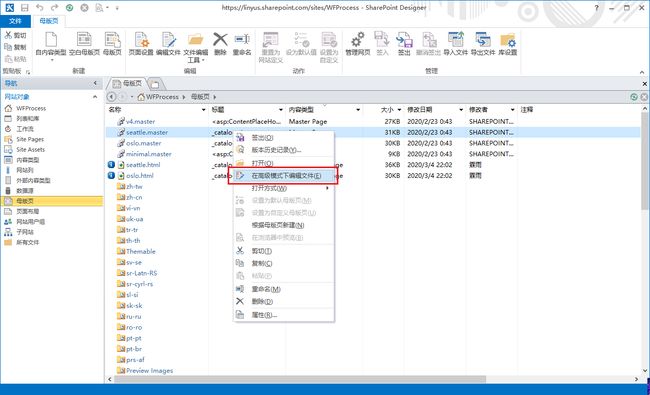
Task: Collapse the ribbon with the chevron arrow
Action: pos(642,72)
